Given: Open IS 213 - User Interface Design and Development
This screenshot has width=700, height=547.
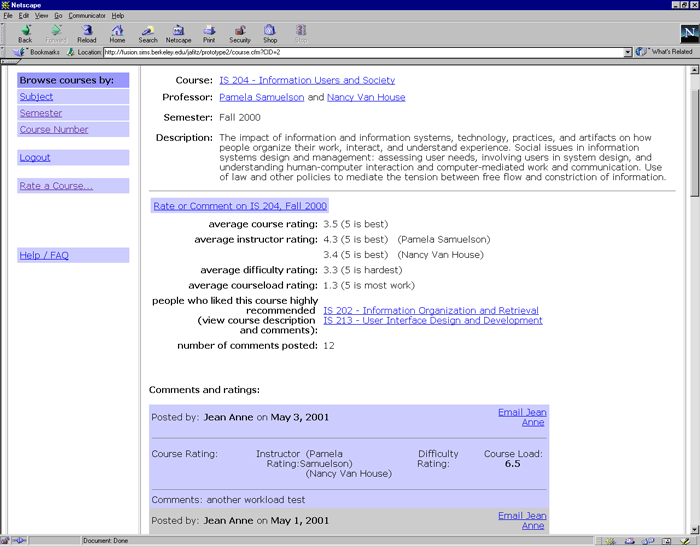Looking at the screenshot, I should pos(433,320).
